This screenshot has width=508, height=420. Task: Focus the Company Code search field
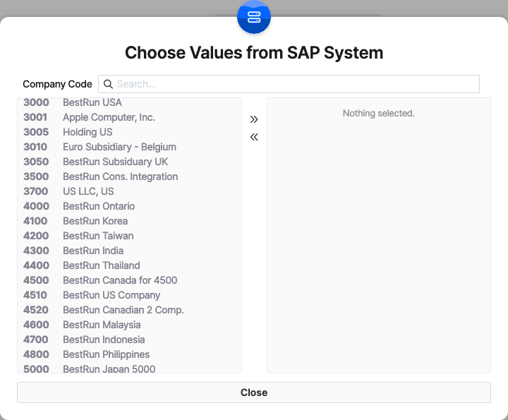(289, 84)
